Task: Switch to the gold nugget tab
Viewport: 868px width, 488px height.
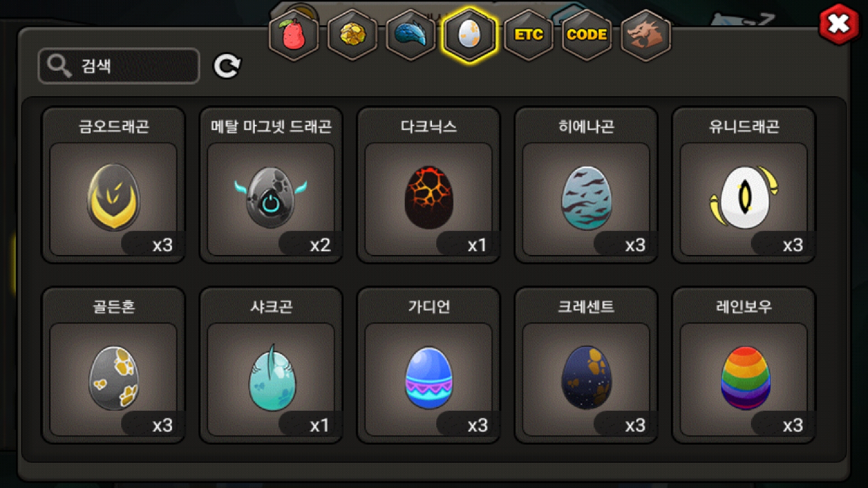Action: 352,35
